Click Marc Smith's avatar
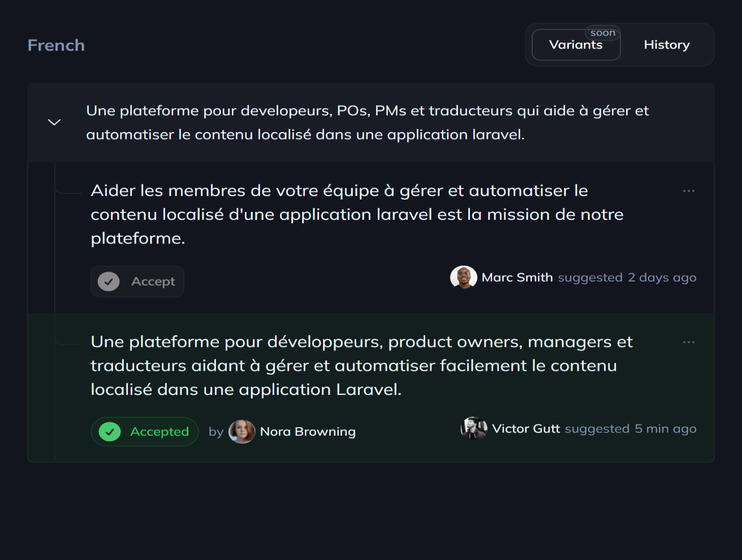Viewport: 742px width, 560px height. (463, 277)
